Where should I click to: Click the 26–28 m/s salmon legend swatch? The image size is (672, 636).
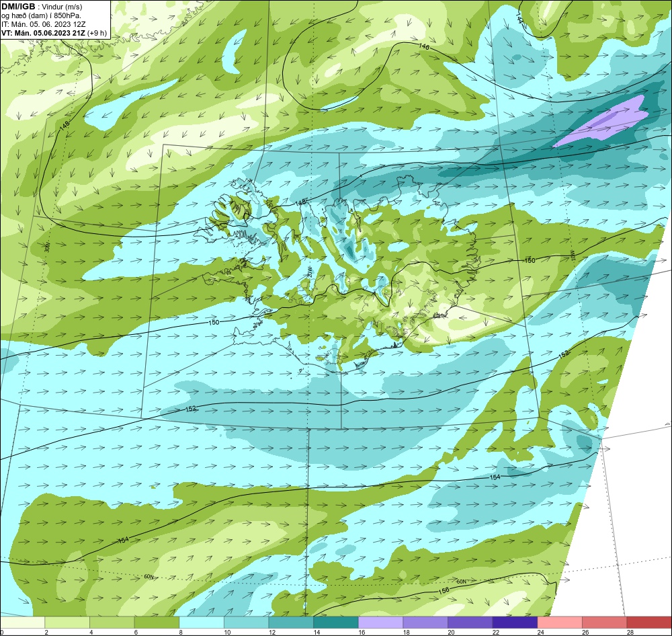tap(605, 622)
